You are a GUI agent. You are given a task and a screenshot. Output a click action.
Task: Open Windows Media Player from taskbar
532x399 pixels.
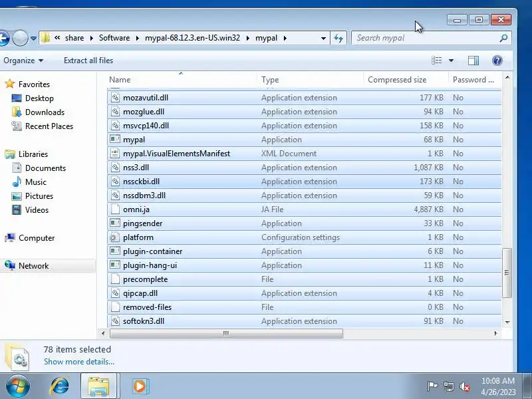[x=140, y=386]
